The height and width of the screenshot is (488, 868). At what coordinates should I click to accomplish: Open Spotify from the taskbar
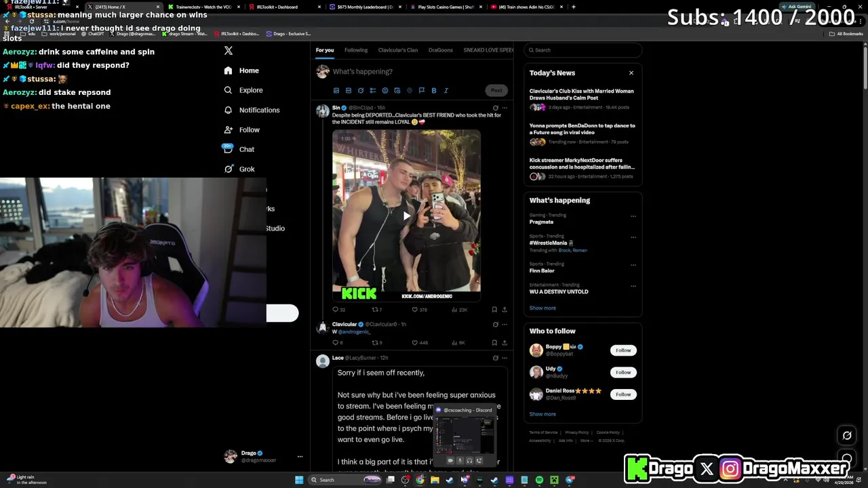[x=539, y=480]
